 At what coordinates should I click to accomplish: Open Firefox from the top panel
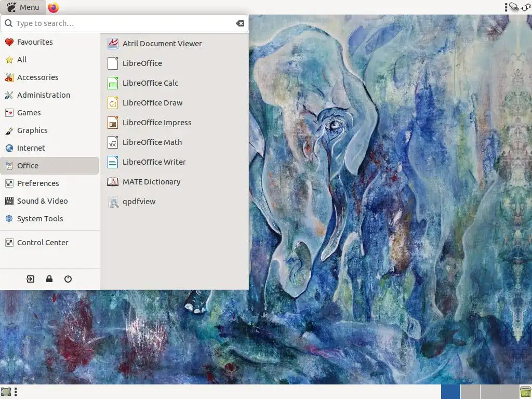coord(54,7)
